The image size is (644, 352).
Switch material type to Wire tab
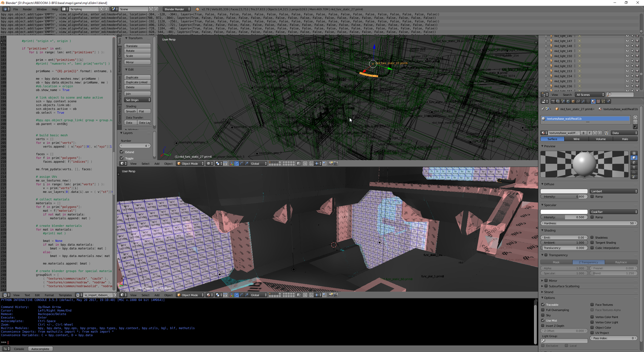point(576,139)
